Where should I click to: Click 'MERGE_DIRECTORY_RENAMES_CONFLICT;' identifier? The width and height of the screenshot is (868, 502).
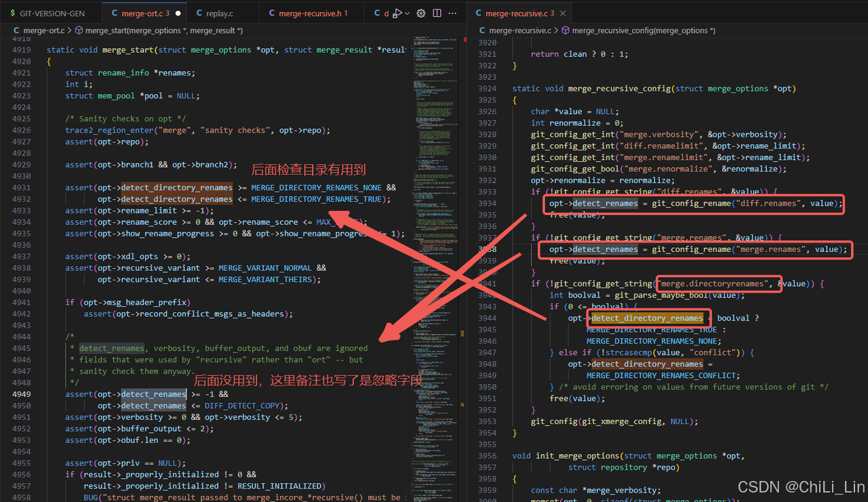[663, 375]
